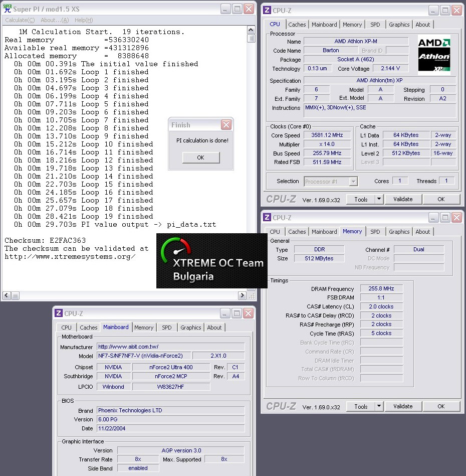Click OK in the Memory CPU-Z window
466x476 pixels.
point(441,406)
